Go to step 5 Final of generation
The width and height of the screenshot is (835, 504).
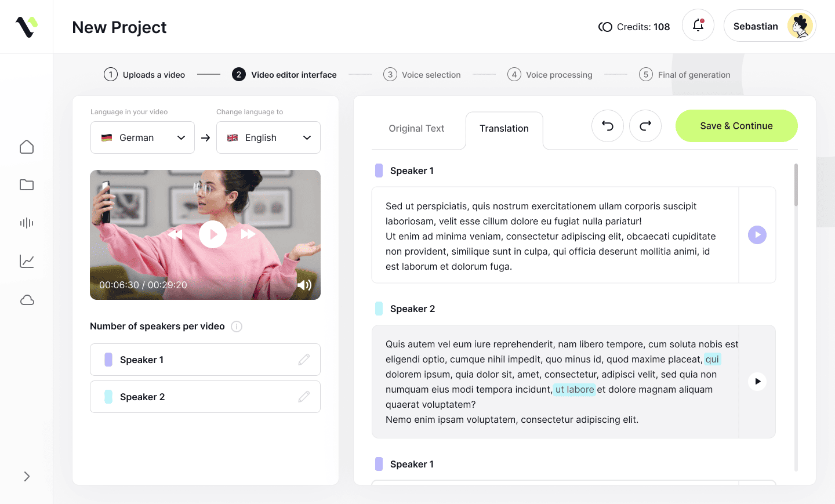click(685, 74)
